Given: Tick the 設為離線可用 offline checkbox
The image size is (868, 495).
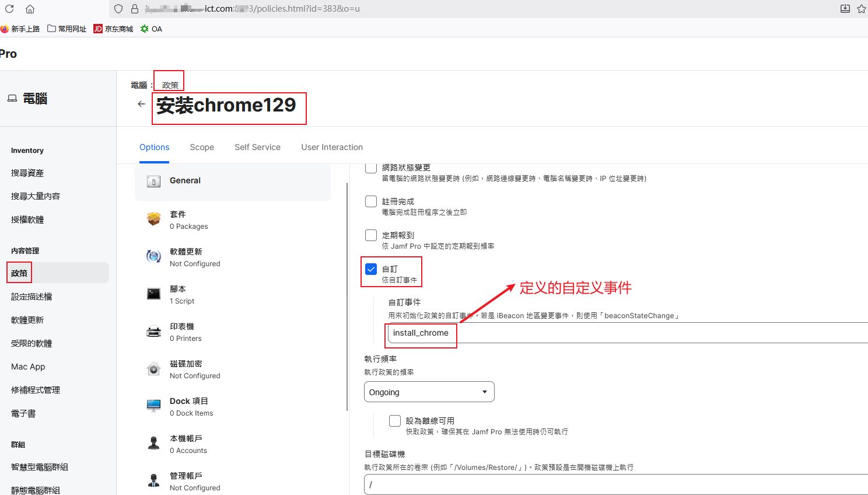Looking at the screenshot, I should [x=395, y=421].
